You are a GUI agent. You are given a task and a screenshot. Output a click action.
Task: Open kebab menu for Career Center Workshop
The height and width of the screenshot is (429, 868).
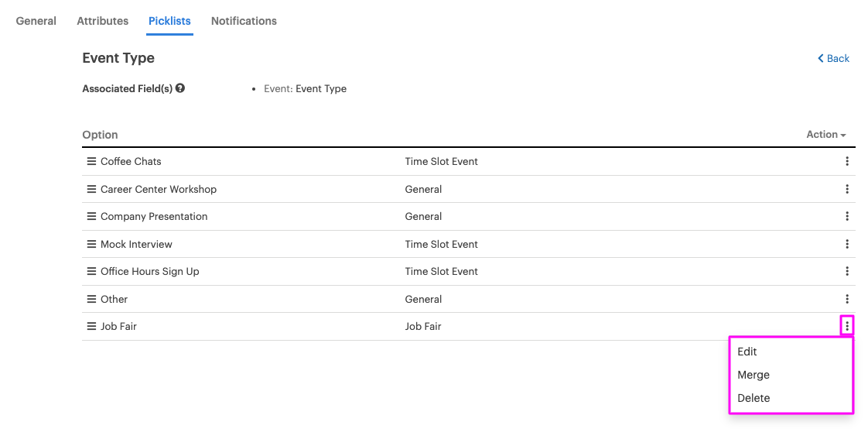point(847,189)
